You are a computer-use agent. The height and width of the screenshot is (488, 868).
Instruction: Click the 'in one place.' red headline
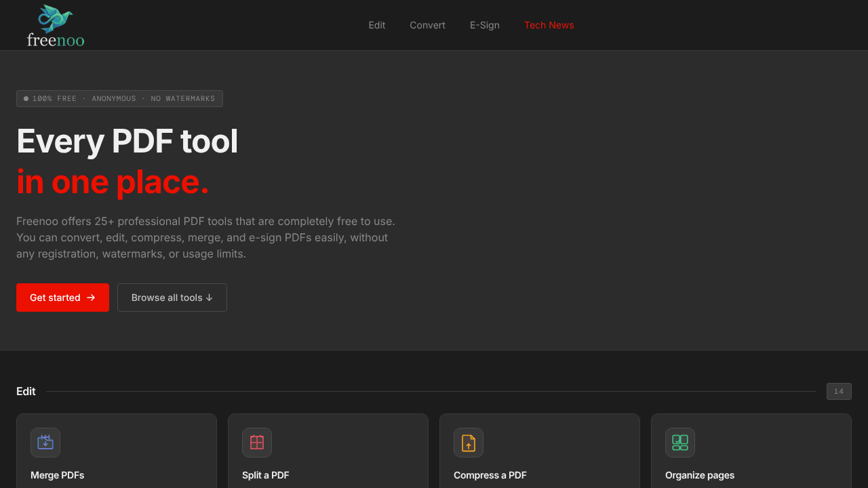113,182
